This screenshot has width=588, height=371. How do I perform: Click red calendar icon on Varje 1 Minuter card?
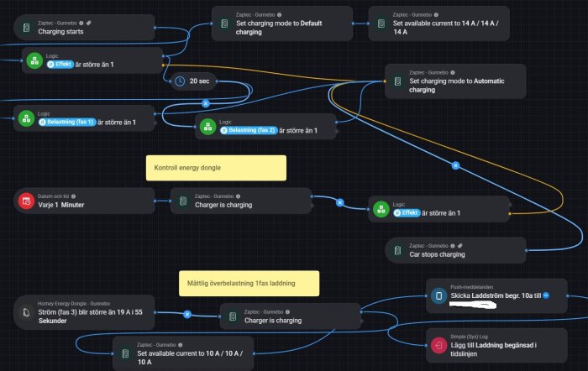pos(26,201)
